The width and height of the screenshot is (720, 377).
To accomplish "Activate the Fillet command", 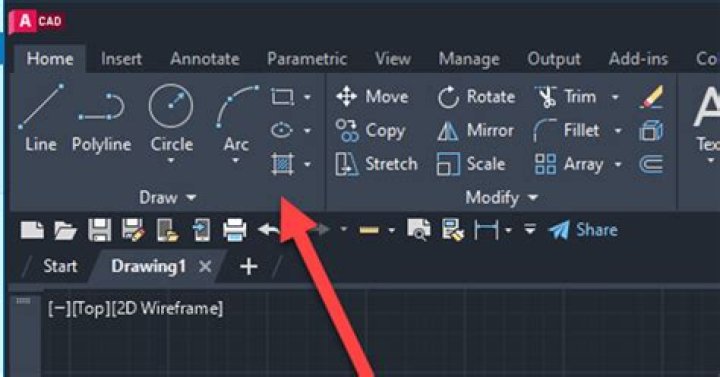I will pos(567,131).
